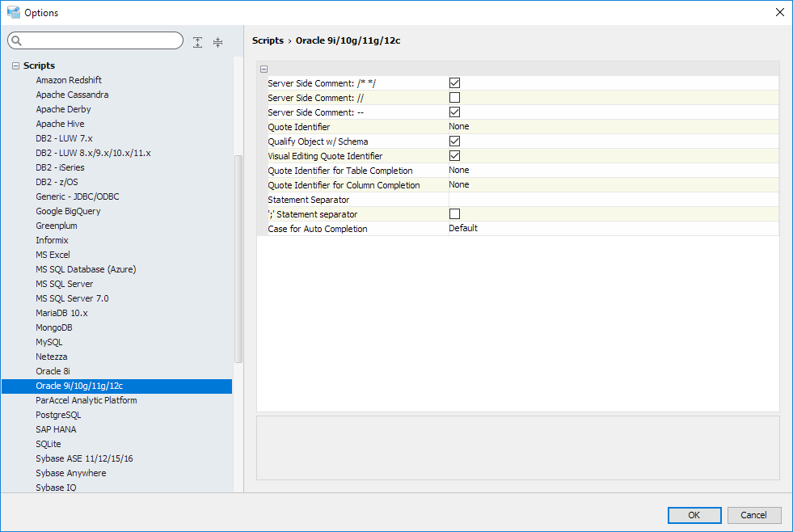Enable Server Side Comment // checkbox
The height and width of the screenshot is (532, 793).
(x=454, y=97)
